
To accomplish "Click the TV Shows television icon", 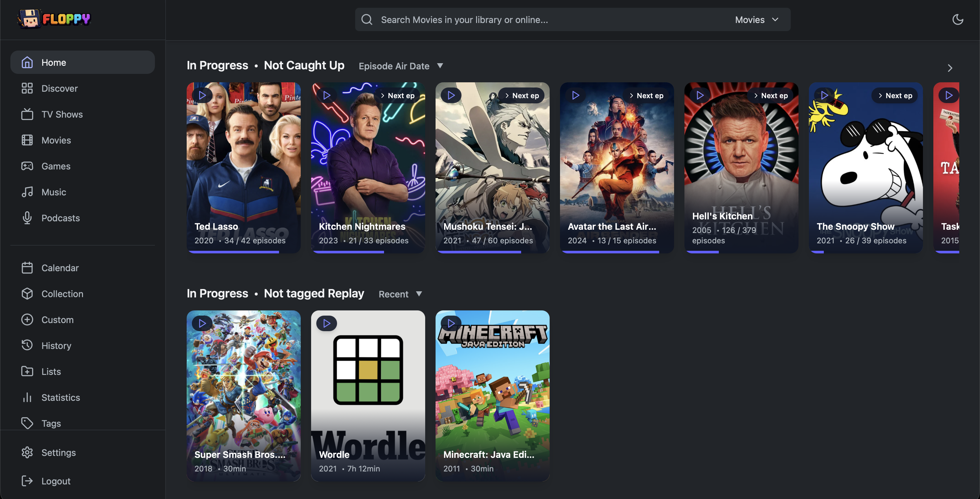I will [x=27, y=114].
